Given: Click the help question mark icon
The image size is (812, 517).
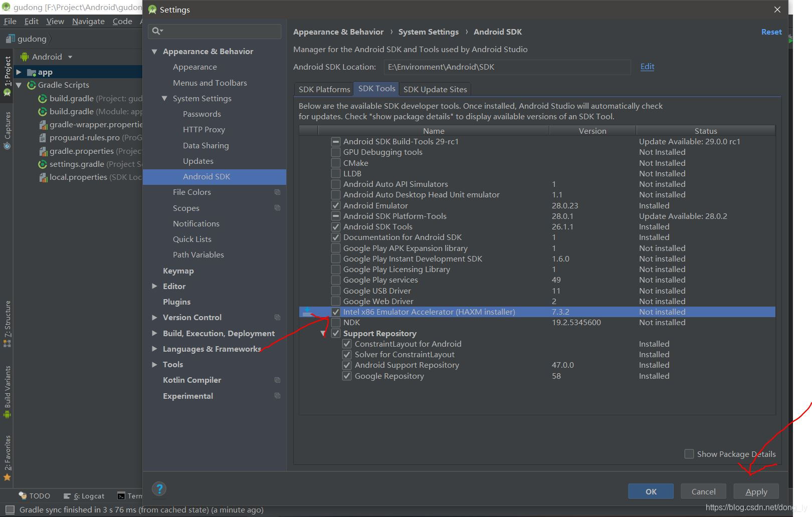Looking at the screenshot, I should 159,489.
